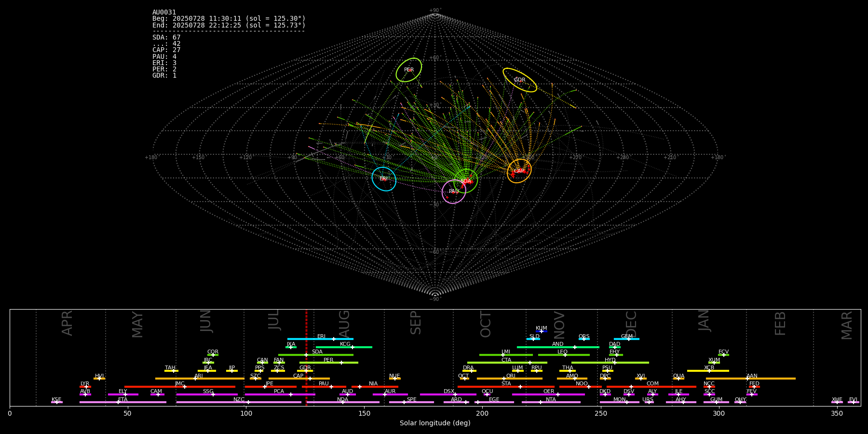
Task: Click the ORI shower bar
Action: point(510,379)
